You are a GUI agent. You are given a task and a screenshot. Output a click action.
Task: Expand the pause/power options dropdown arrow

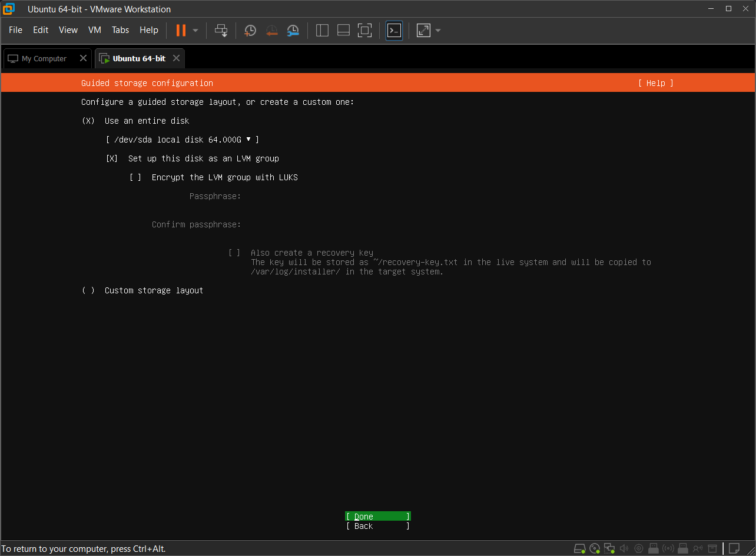pyautogui.click(x=195, y=30)
